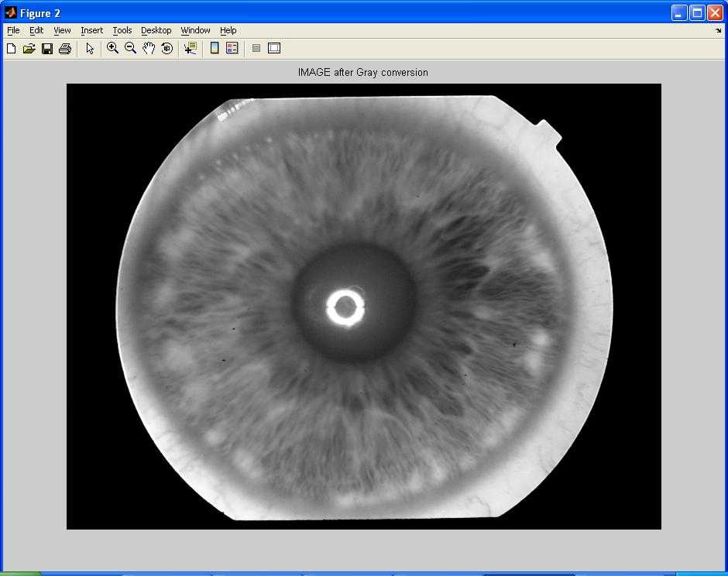This screenshot has width=728, height=576.
Task: Enable the Data Cursor tool
Action: (190, 49)
